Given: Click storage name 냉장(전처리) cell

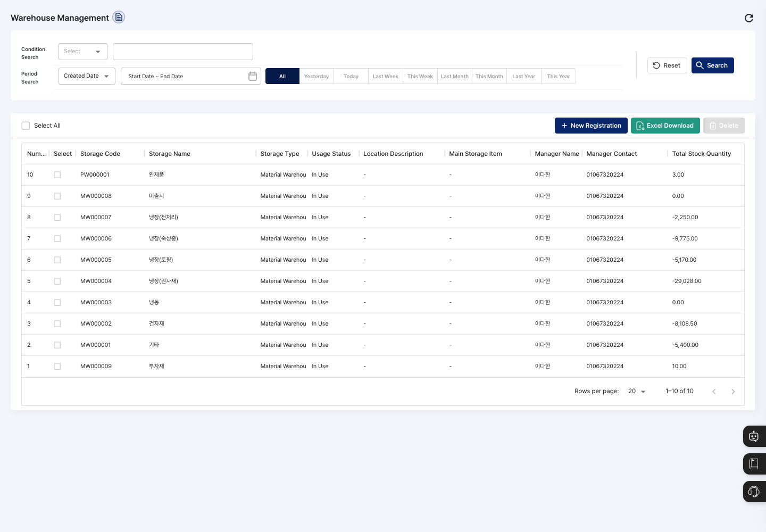Looking at the screenshot, I should click(x=163, y=218).
